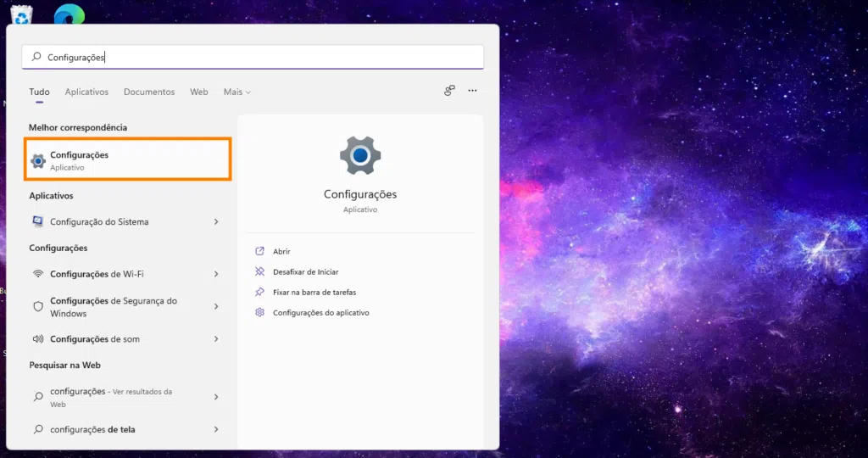Select Configurações de som result
Image resolution: width=868 pixels, height=458 pixels.
tap(127, 339)
